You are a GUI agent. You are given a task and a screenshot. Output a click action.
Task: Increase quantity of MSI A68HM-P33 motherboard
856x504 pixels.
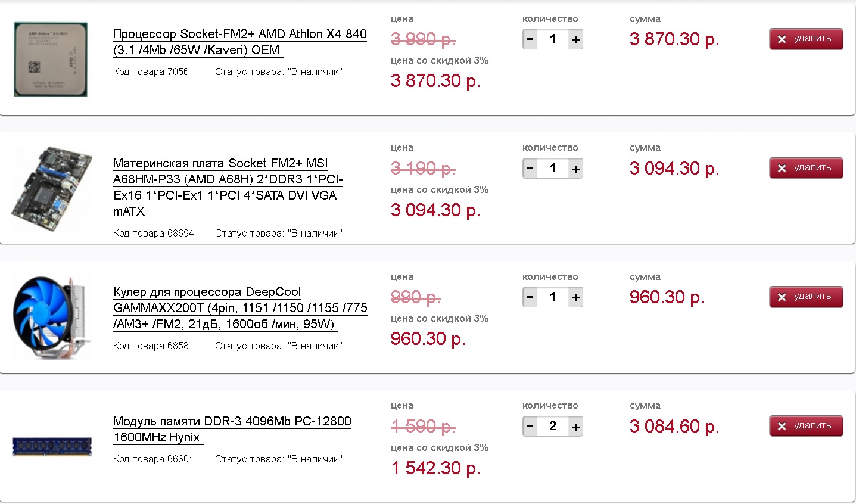575,169
